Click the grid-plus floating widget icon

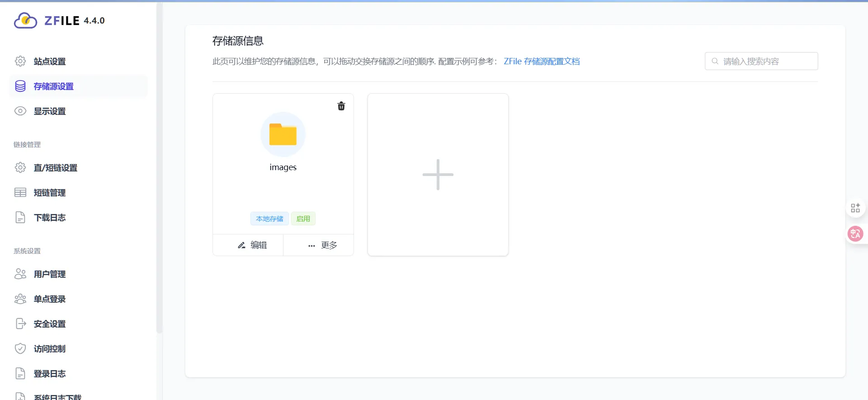pos(855,208)
